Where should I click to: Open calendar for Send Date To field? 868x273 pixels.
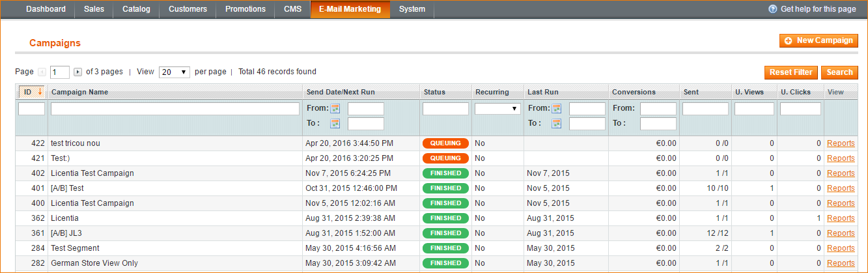335,123
